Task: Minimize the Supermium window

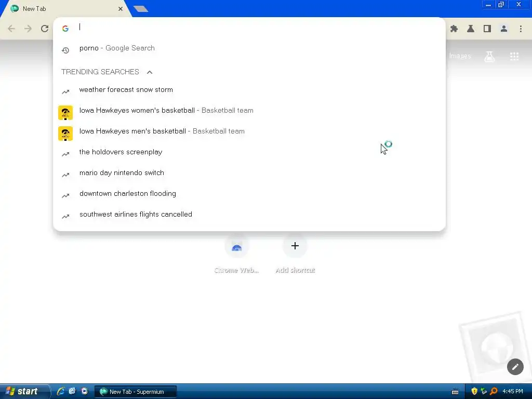Action: pyautogui.click(x=488, y=5)
